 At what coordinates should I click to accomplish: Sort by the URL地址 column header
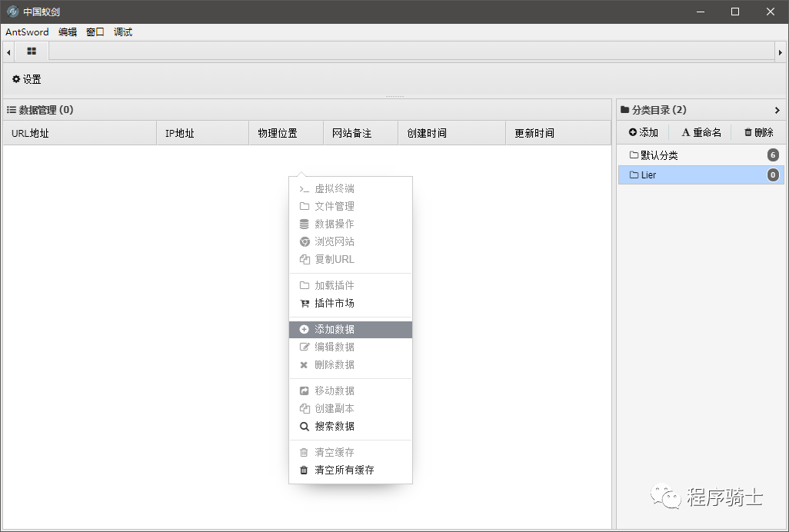80,133
